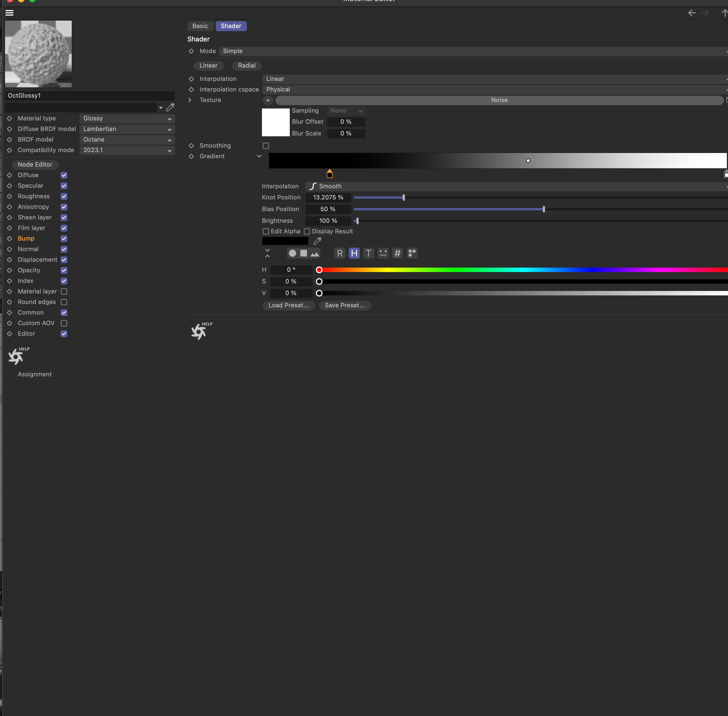Click the H (Hue) channel toggle icon

point(354,253)
